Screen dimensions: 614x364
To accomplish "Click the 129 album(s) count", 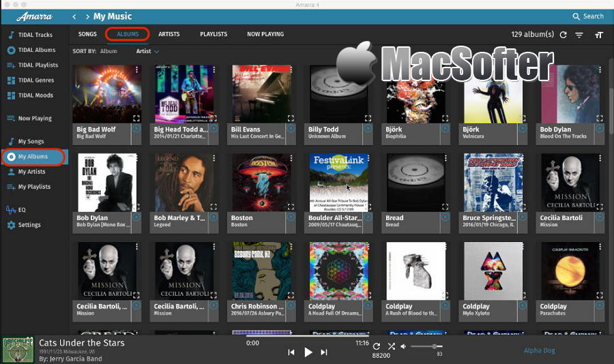I will tap(532, 35).
